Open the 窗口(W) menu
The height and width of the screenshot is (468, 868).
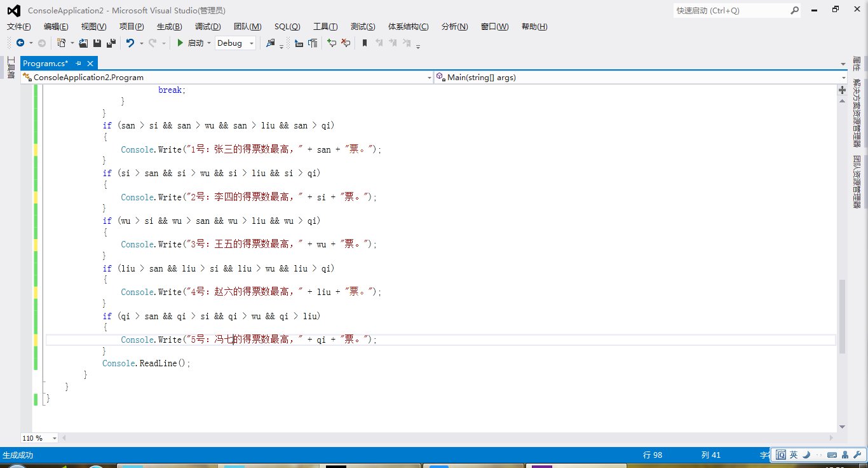point(494,26)
